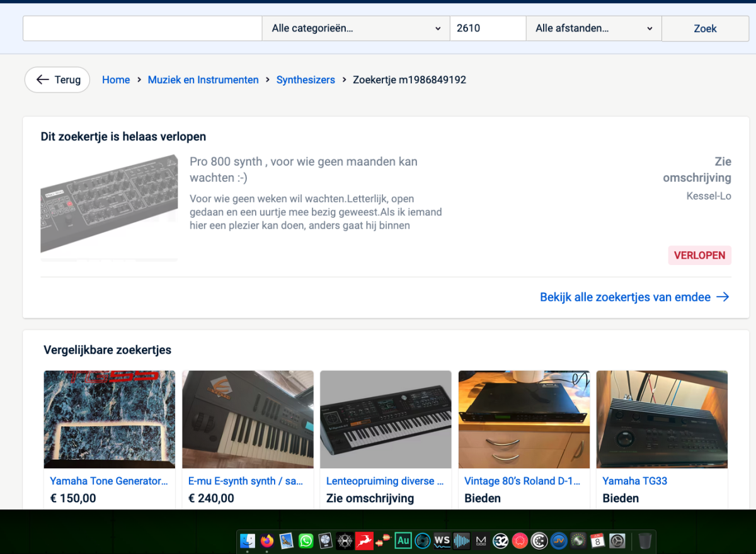Open 'Muziek en Instrumenten' breadcrumb
Viewport: 756px width, 554px height.
[203, 80]
